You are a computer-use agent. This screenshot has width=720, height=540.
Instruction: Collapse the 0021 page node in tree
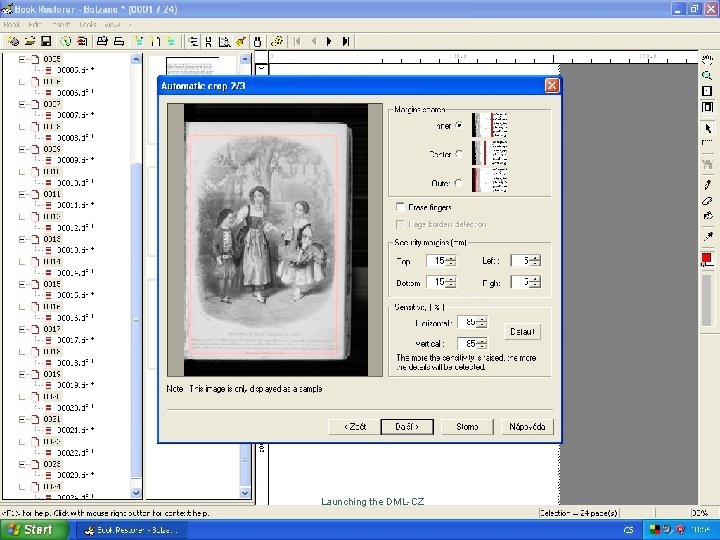(22, 419)
